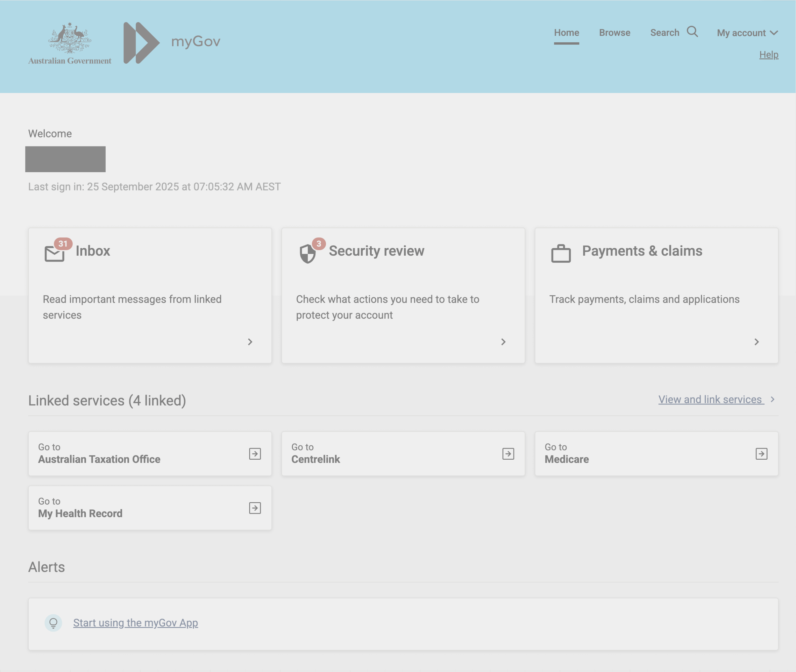The height and width of the screenshot is (672, 796).
Task: Open Payments & claims heading
Action: click(642, 251)
